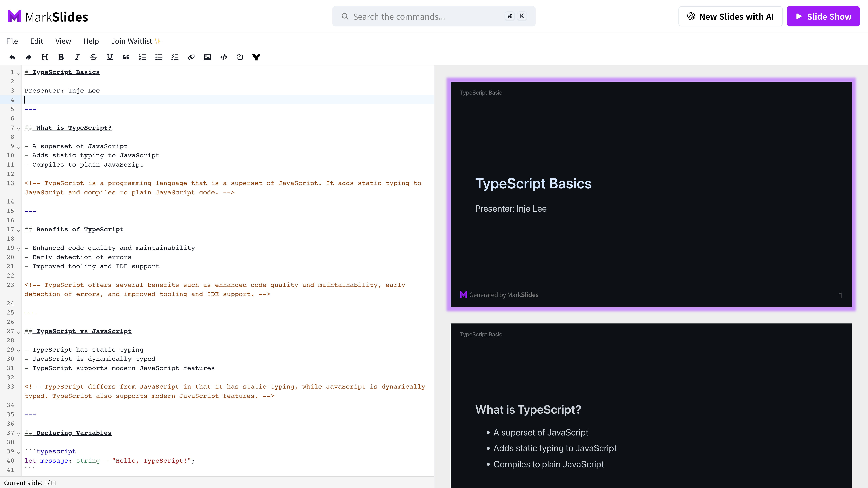Open the View menu

point(63,41)
